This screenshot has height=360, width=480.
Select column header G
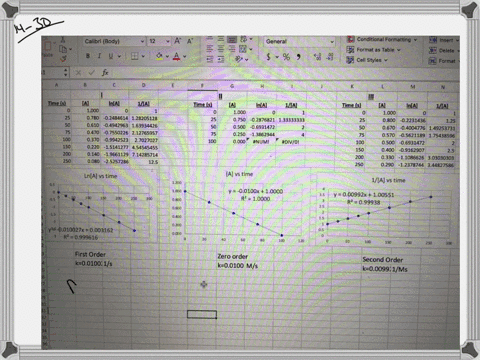(x=232, y=86)
